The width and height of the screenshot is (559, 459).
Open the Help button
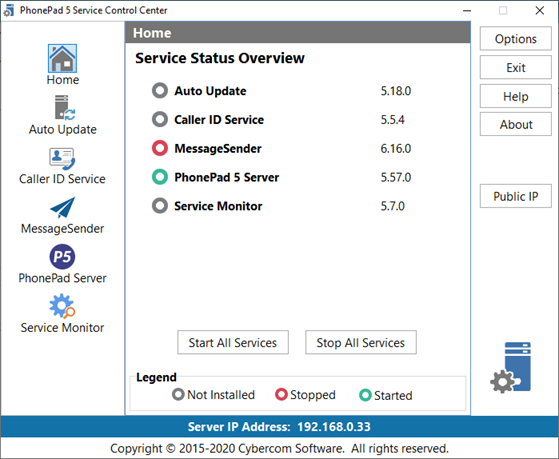[x=516, y=96]
